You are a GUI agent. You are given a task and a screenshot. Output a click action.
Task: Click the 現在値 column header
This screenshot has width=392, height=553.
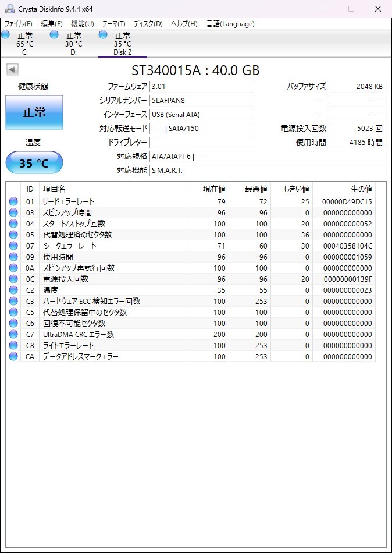pyautogui.click(x=208, y=189)
